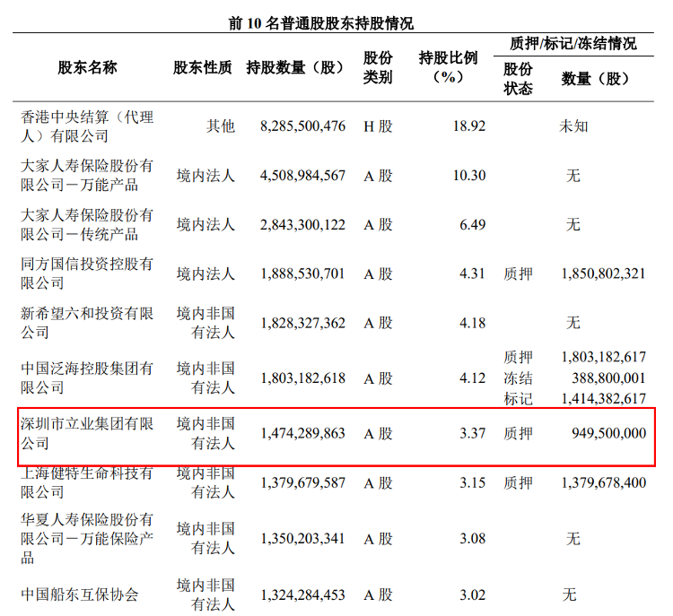Select shareholder 香港中央结算（代理人）有限公司

87,126
